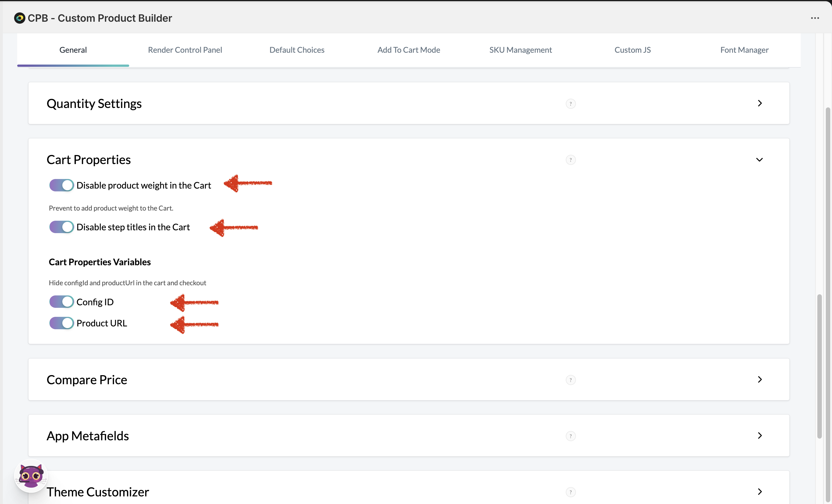This screenshot has height=504, width=832.
Task: Expand the App Metafields section arrow
Action: tap(760, 436)
